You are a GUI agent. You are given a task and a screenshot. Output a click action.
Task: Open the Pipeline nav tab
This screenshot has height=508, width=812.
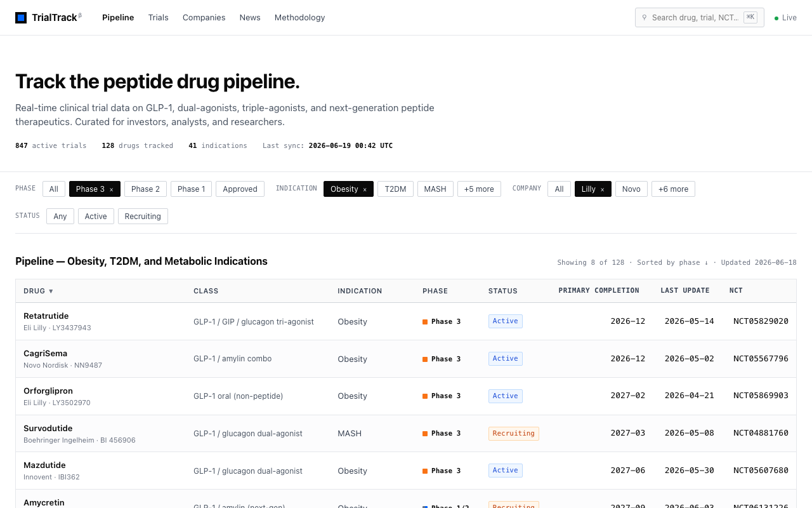tap(118, 18)
